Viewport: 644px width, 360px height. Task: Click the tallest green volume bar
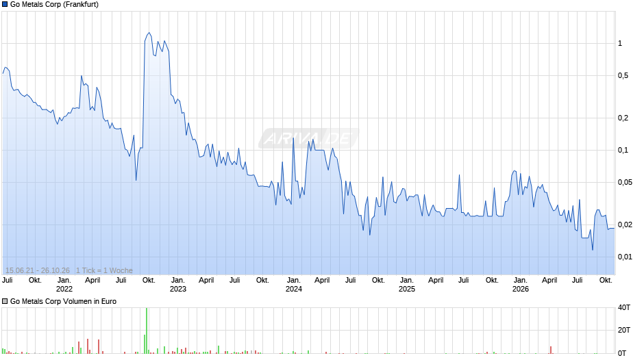pyautogui.click(x=147, y=331)
